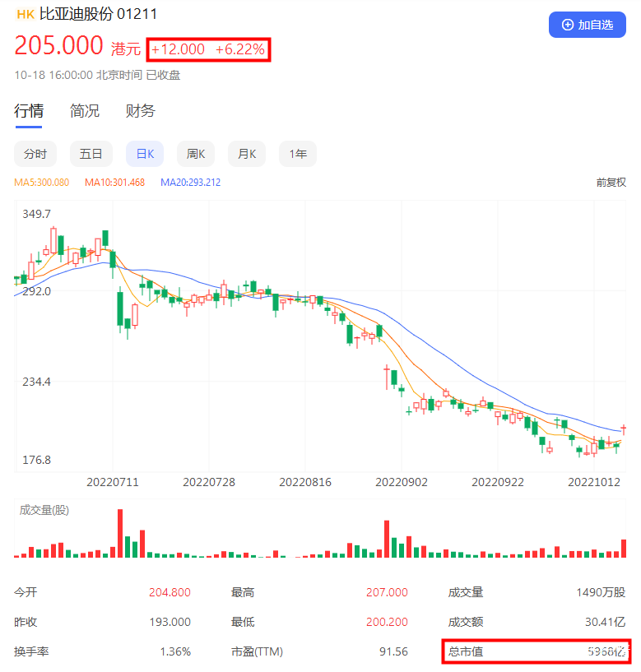Click the y-axis label 234.4
This screenshot has height=672, width=641.
click(36, 382)
